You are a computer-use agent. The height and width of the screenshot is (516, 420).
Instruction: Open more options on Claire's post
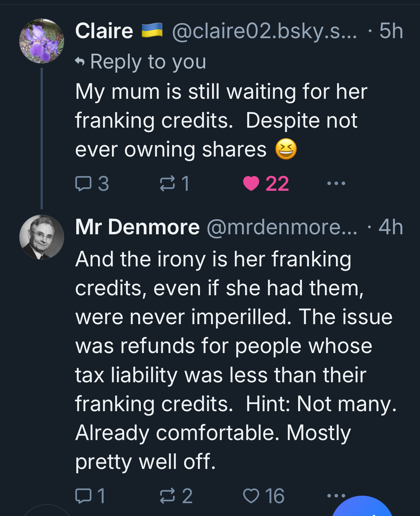336,184
